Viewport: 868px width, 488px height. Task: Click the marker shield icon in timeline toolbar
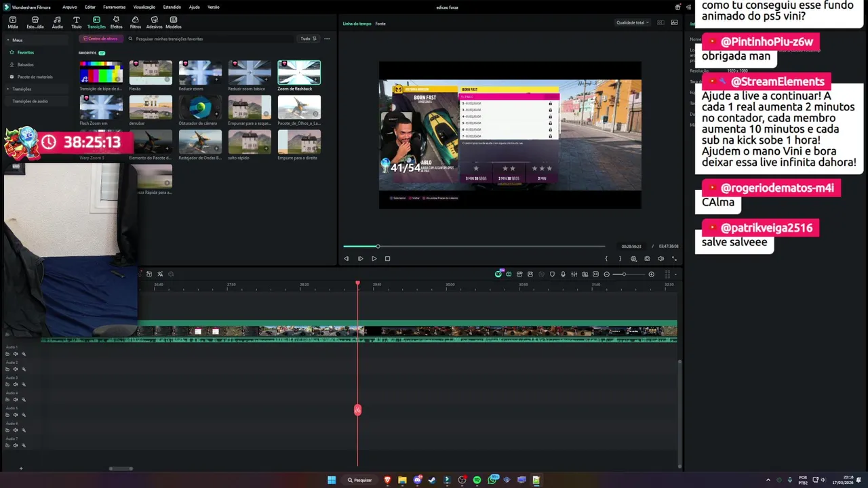tap(552, 274)
